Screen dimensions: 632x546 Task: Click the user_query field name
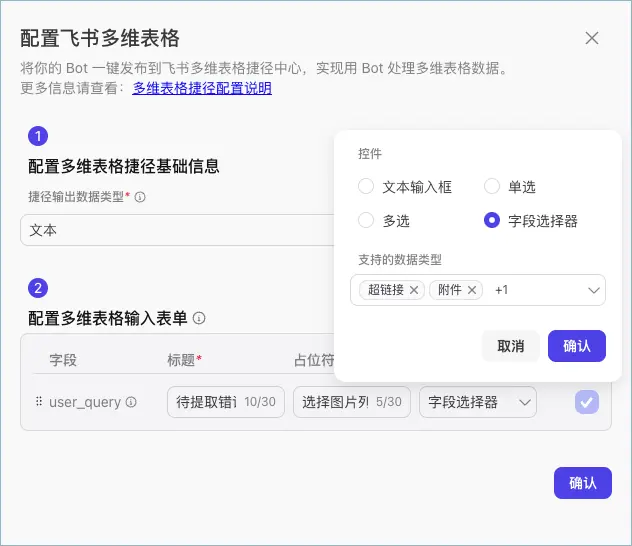(x=85, y=402)
